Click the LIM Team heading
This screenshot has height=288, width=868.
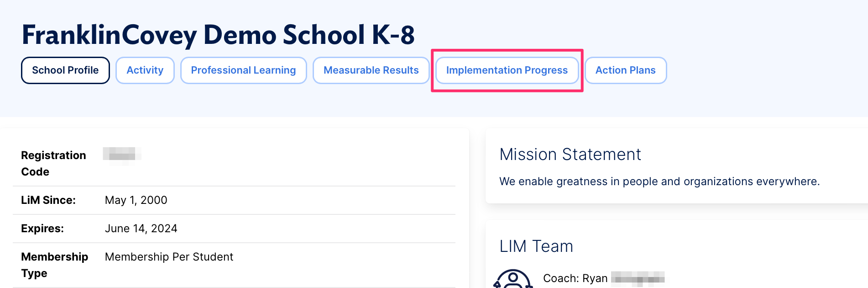point(536,246)
